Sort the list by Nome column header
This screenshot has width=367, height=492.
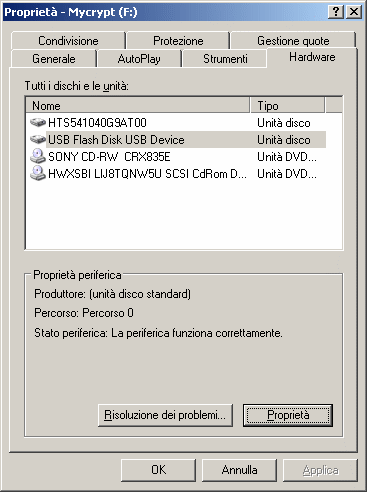pyautogui.click(x=138, y=106)
